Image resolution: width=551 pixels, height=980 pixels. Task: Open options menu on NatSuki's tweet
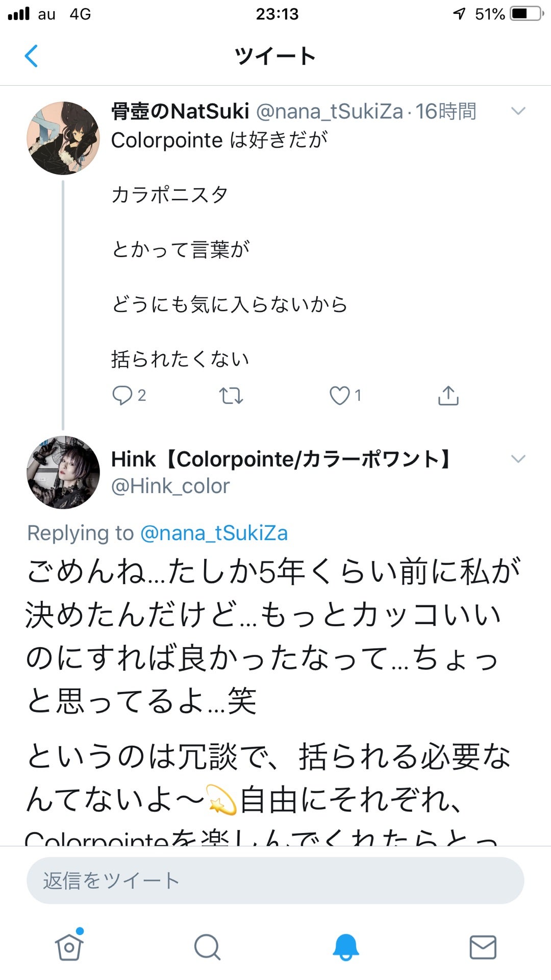click(x=519, y=111)
